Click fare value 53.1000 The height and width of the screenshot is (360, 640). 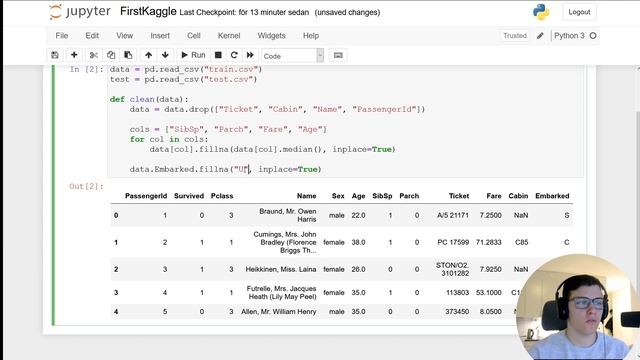pyautogui.click(x=489, y=293)
